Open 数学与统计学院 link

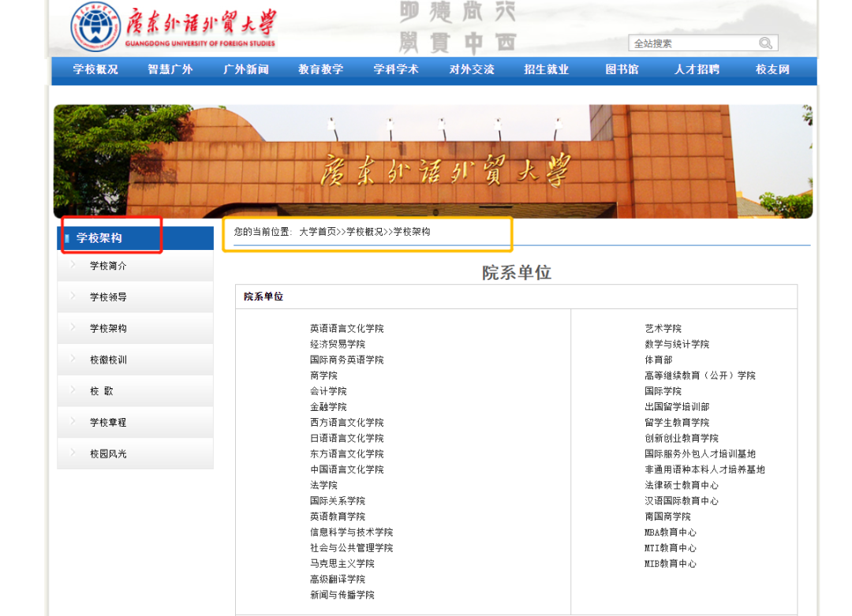pyautogui.click(x=677, y=345)
